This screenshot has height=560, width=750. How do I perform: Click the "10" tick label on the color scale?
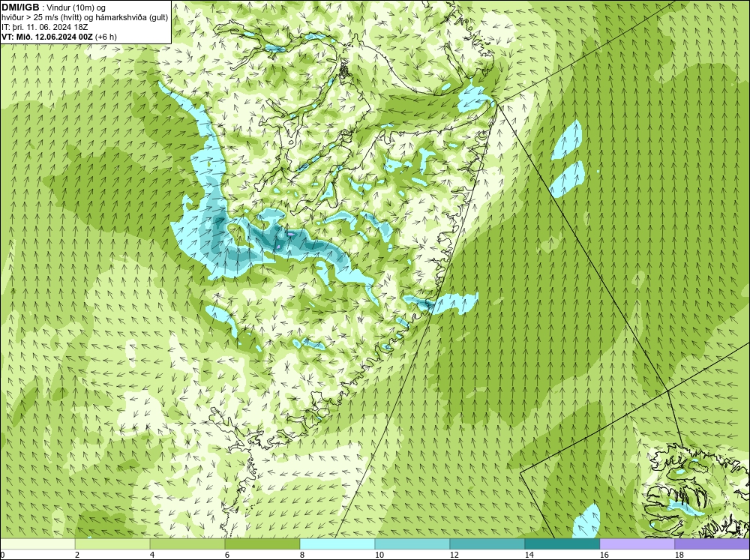[379, 555]
